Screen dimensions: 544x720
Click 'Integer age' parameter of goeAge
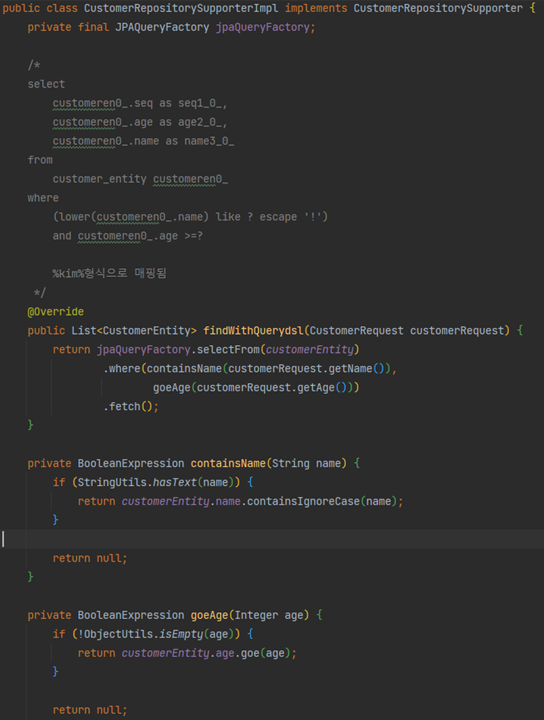269,615
